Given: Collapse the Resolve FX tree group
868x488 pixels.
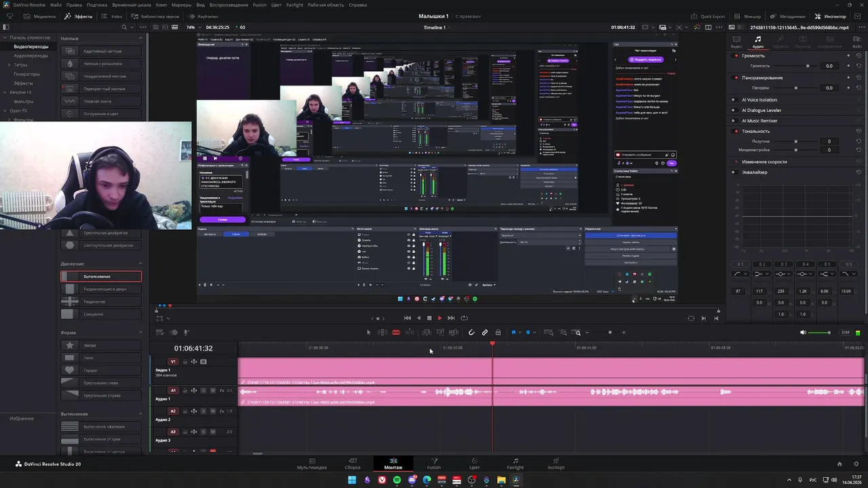Looking at the screenshot, I should (x=5, y=92).
